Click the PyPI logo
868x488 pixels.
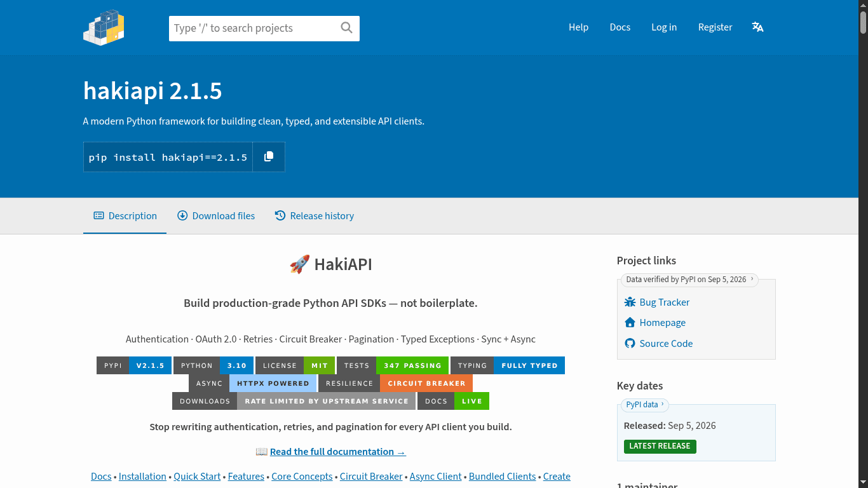tap(104, 27)
